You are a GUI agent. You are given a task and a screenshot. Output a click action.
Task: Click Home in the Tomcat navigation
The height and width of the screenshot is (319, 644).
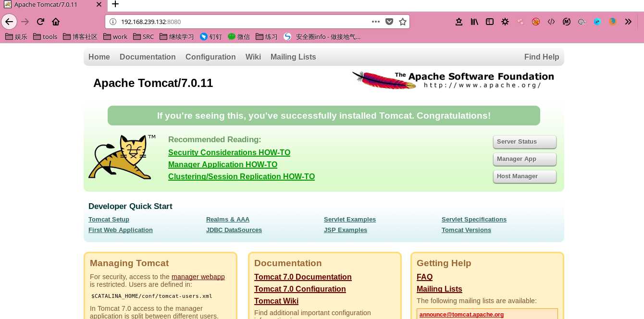coord(99,57)
